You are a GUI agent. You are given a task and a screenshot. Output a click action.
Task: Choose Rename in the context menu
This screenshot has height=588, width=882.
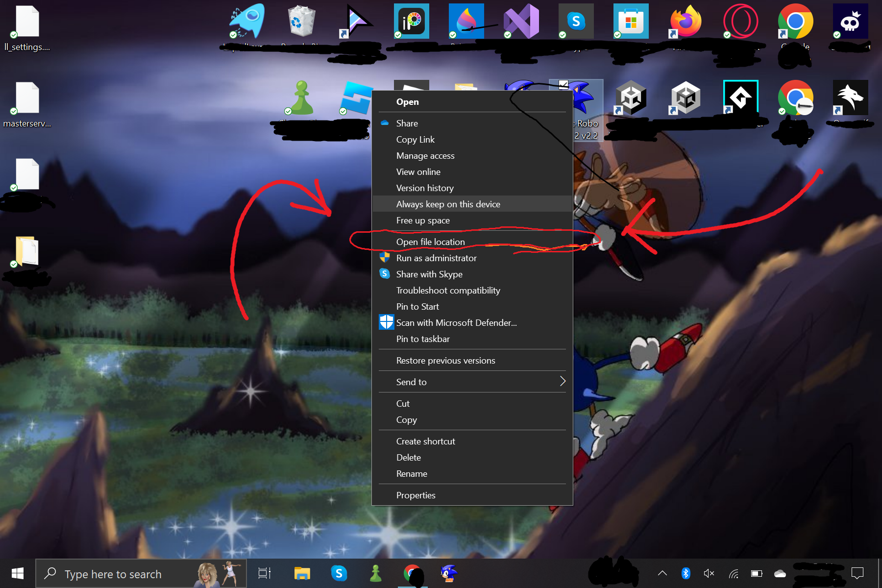point(472,473)
